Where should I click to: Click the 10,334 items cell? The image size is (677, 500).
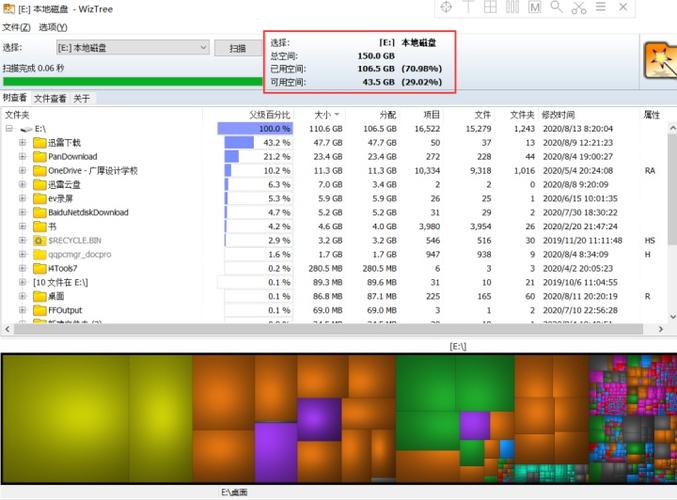pos(427,171)
